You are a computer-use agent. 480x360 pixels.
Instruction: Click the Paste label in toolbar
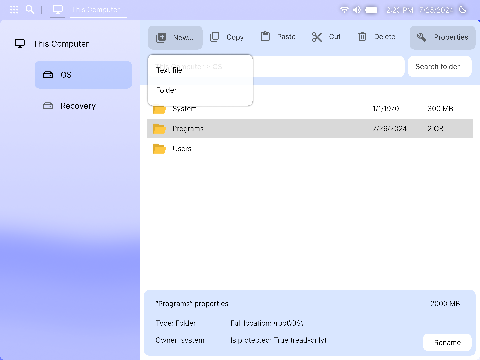287,37
